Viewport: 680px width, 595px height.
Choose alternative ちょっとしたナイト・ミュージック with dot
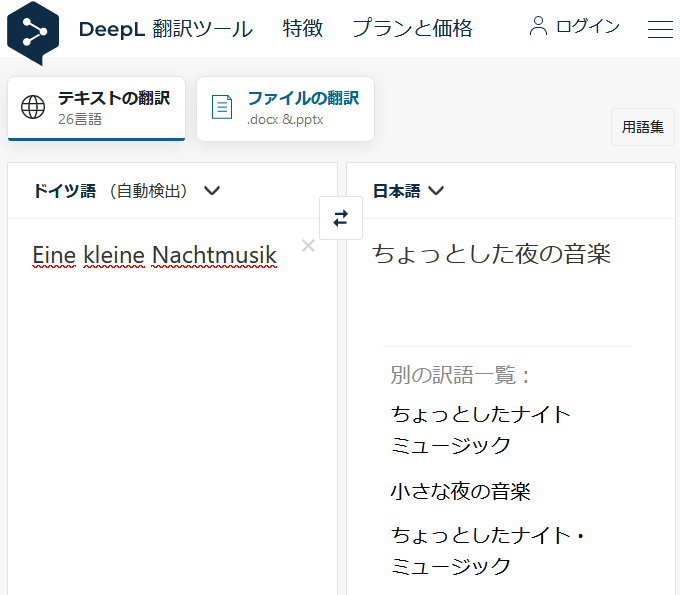487,550
